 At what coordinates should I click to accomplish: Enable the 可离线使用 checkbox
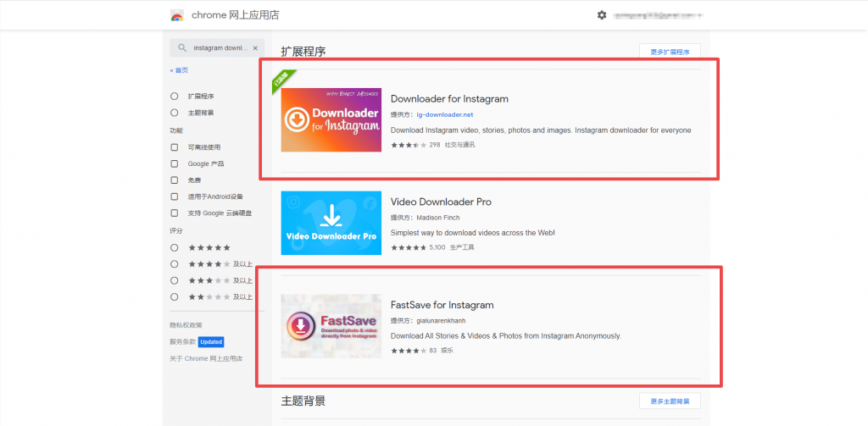click(x=175, y=147)
